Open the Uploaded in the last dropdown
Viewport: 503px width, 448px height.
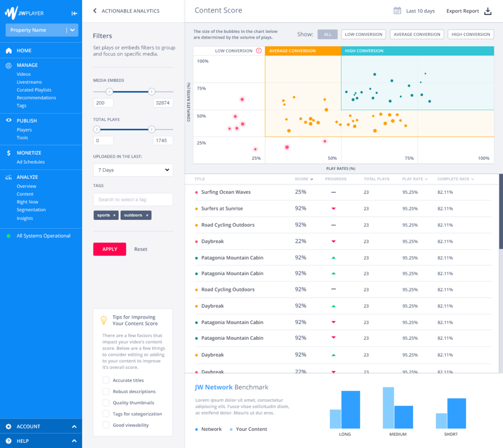[133, 170]
